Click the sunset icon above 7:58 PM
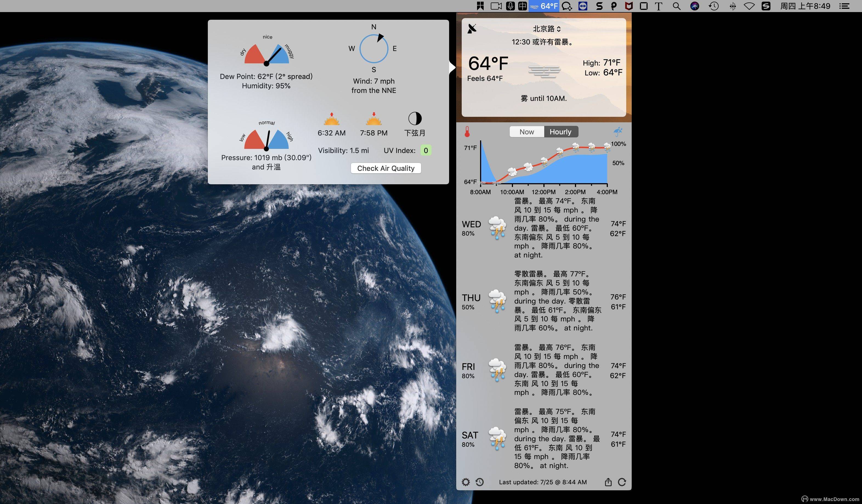The width and height of the screenshot is (862, 504). click(373, 119)
